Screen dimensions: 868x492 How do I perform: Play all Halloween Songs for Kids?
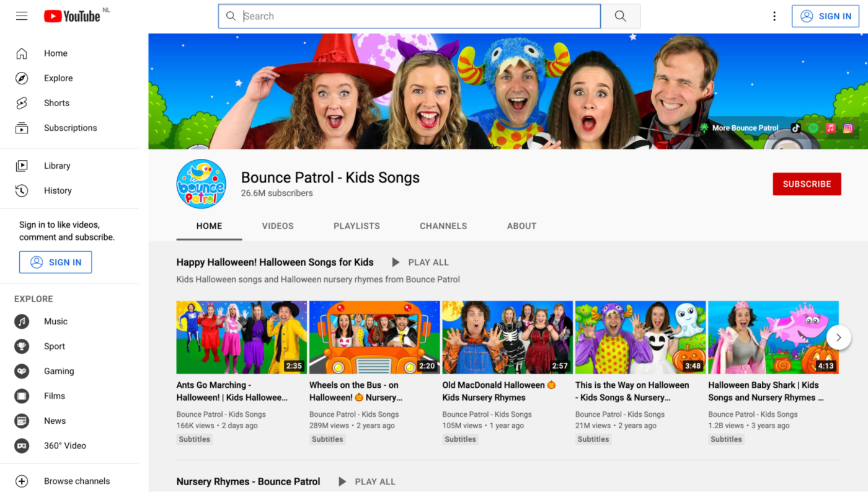(420, 262)
